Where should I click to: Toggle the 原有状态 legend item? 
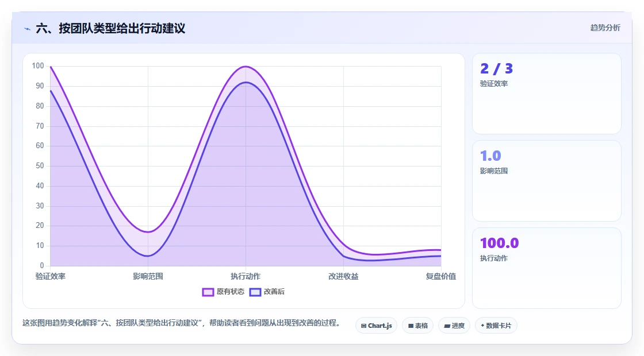pyautogui.click(x=223, y=292)
